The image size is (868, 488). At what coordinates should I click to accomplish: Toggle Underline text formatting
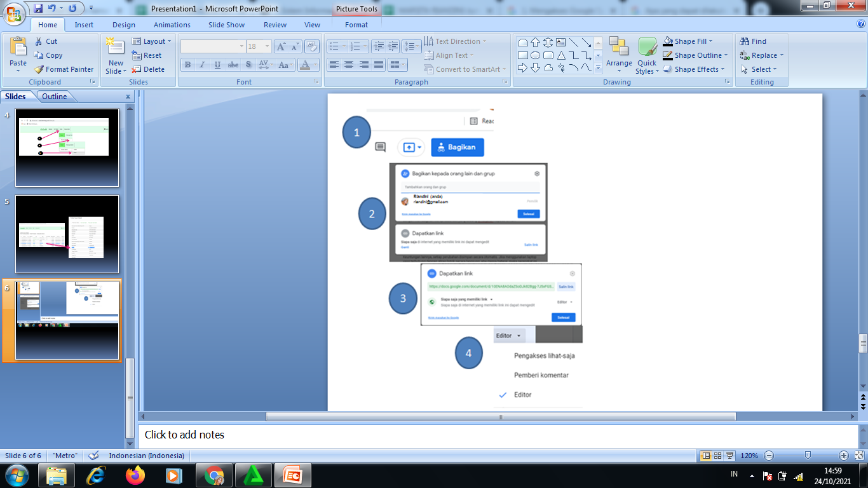218,65
